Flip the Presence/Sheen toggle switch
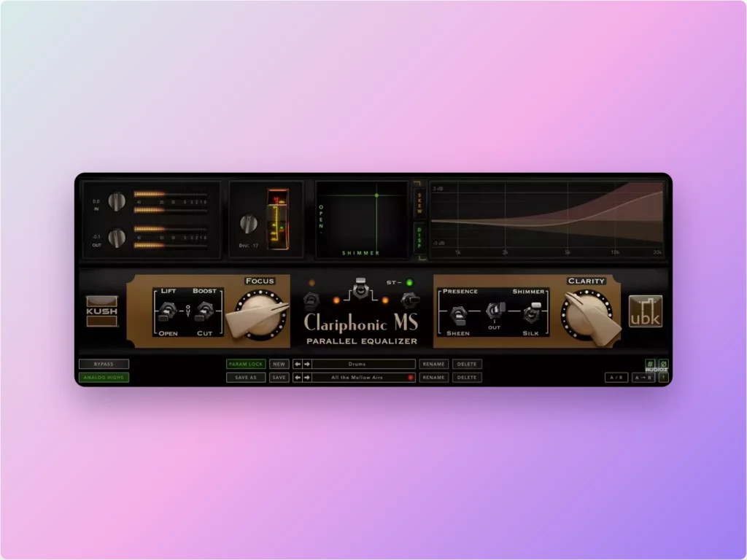 click(458, 314)
